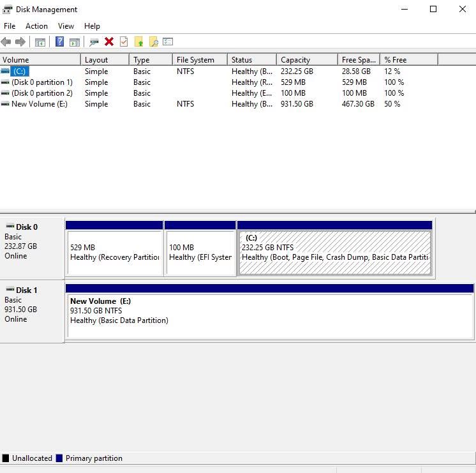Screen dimensions: 476x473
Task: Click 232.25 GB capacity cell
Action: tap(297, 71)
